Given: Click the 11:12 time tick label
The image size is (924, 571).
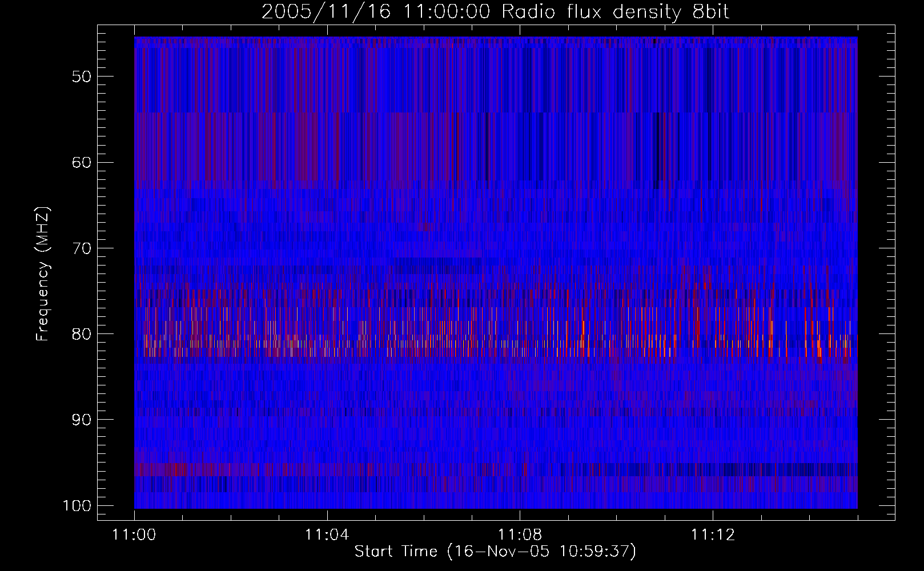Looking at the screenshot, I should 713,535.
